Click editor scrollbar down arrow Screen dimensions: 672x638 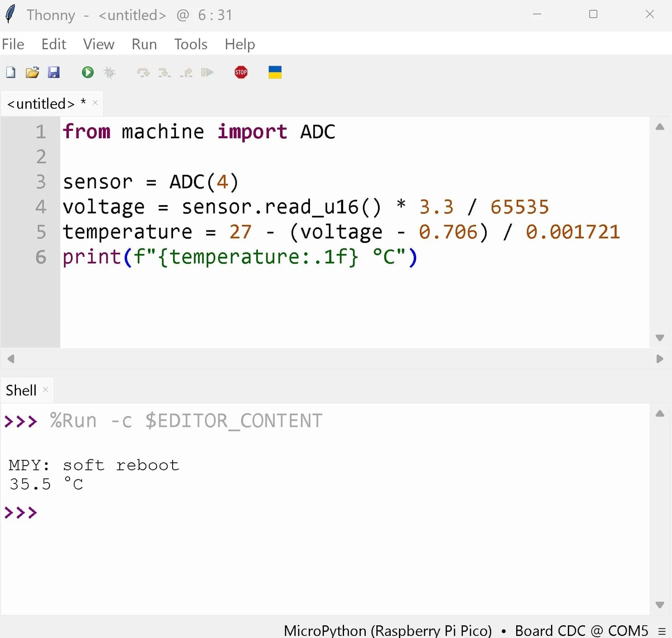pos(660,338)
